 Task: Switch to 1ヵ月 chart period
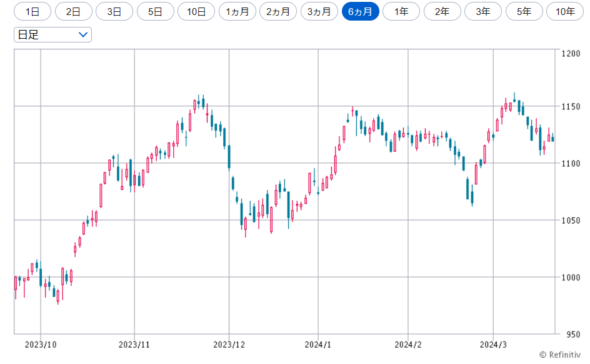point(237,11)
